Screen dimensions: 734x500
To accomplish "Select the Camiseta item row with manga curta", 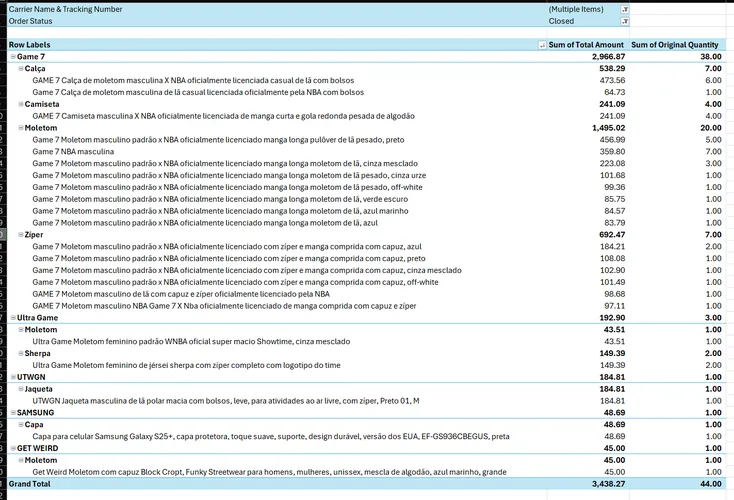I will tap(223, 116).
